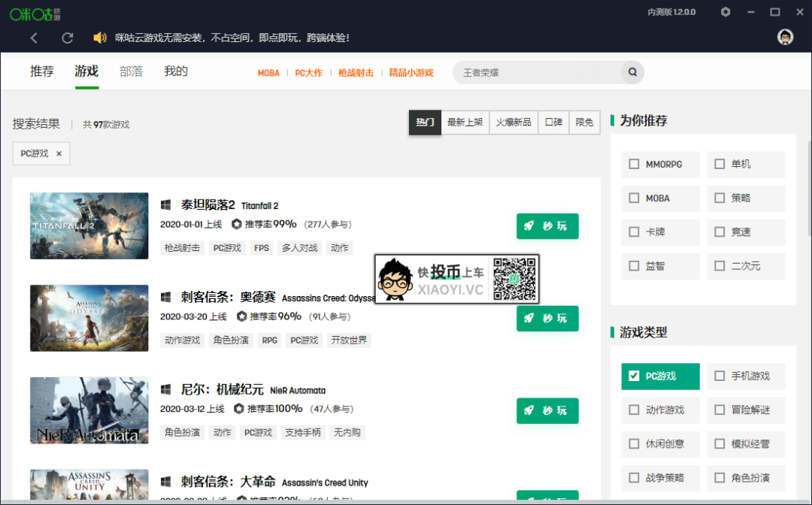The height and width of the screenshot is (505, 812).
Task: Select the 游戏 tab
Action: (x=86, y=71)
